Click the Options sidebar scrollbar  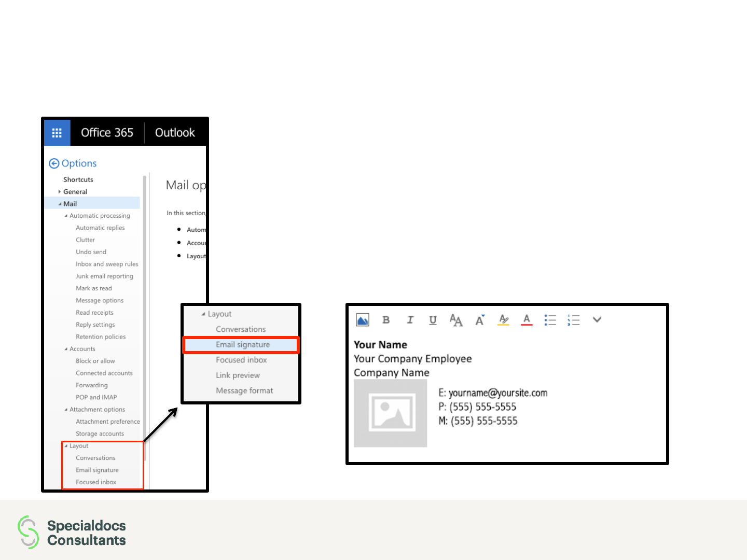(145, 318)
